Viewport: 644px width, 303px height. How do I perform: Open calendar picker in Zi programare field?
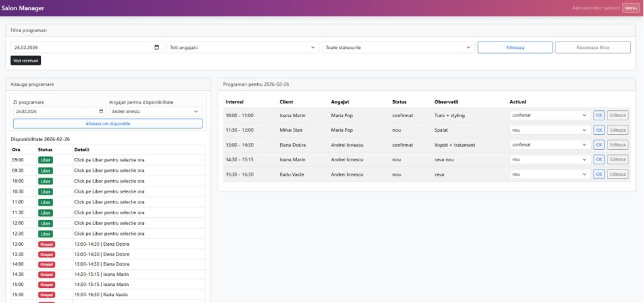coord(101,111)
